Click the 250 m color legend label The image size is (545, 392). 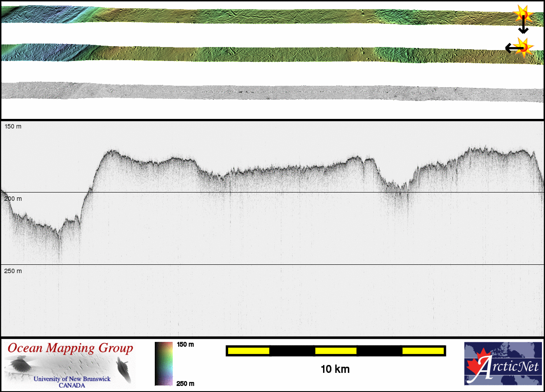point(185,383)
